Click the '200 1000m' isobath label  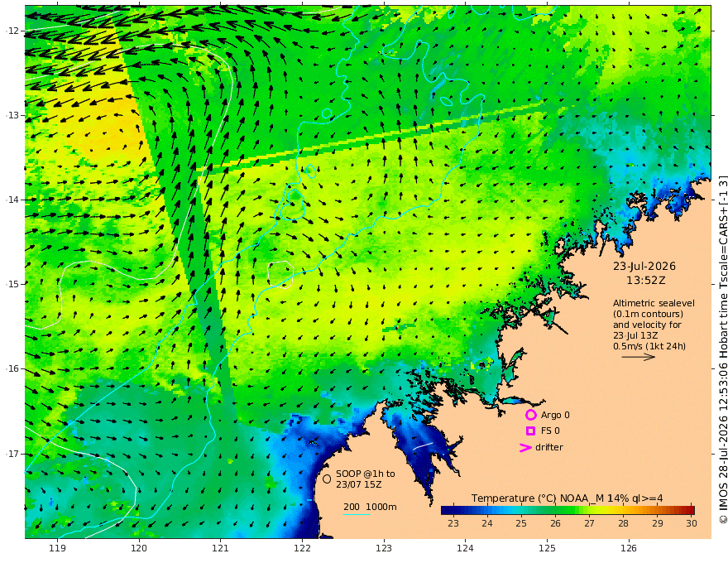pos(370,507)
